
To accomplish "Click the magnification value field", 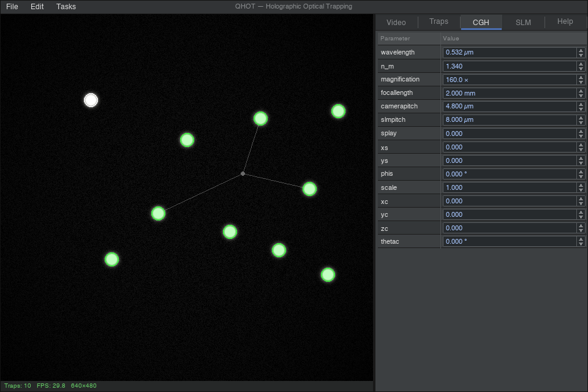I will click(510, 80).
